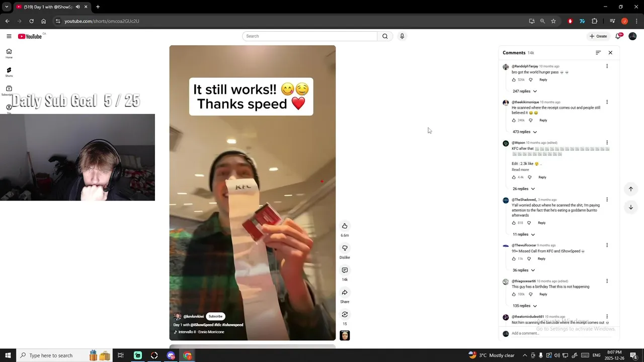Expand 36 replies under @Thewulfcoxcar
The image size is (644, 362).
[x=524, y=270]
